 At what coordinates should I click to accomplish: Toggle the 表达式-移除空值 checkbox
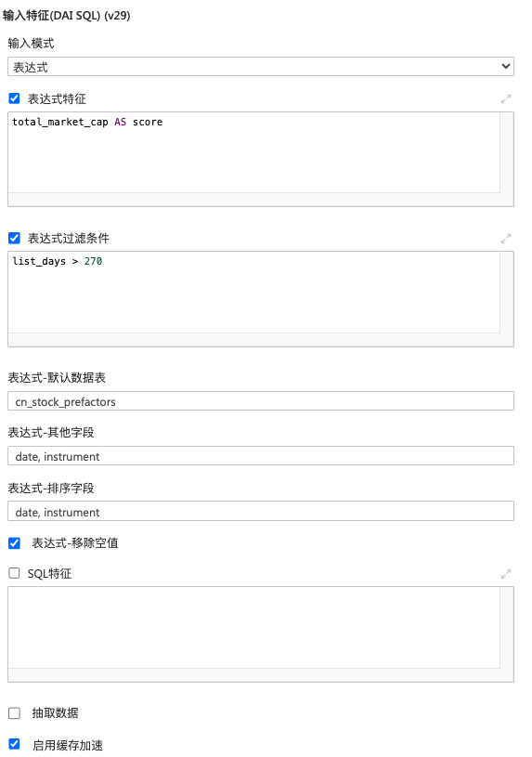click(x=15, y=543)
